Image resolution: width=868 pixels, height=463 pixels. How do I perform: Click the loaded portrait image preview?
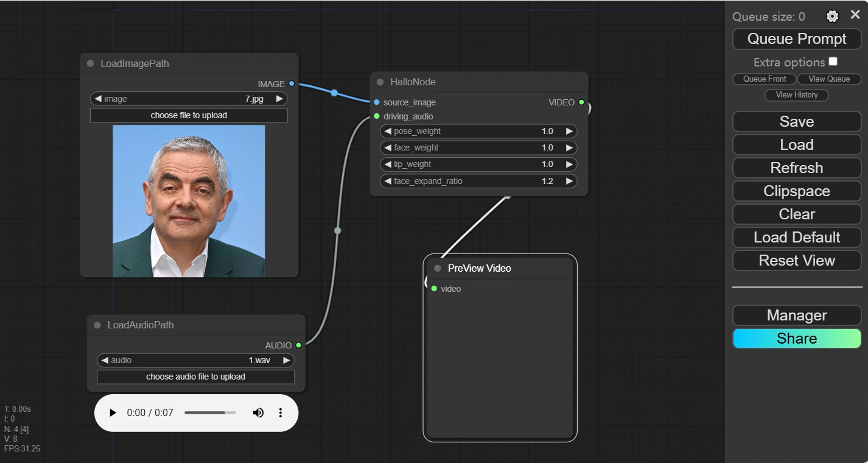pos(189,201)
